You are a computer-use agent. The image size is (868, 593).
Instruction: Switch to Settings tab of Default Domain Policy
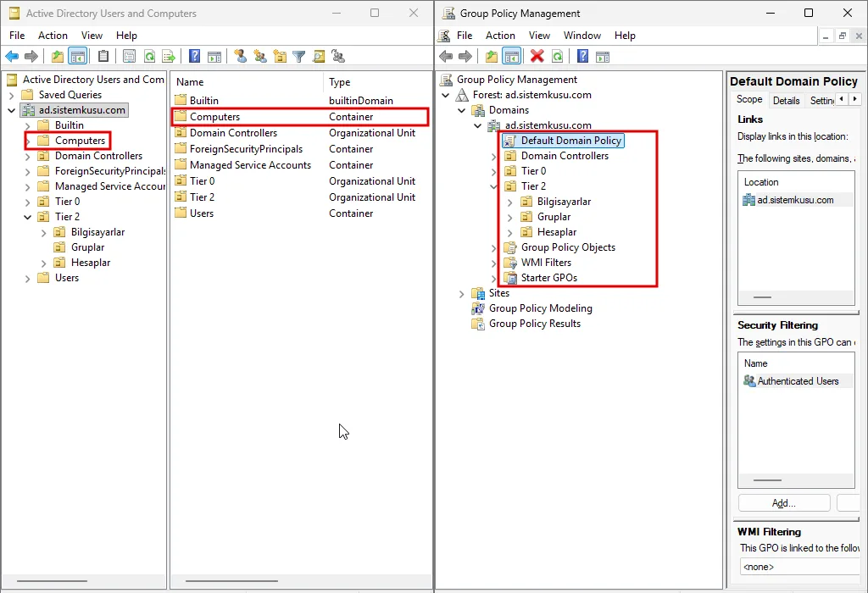pyautogui.click(x=822, y=100)
